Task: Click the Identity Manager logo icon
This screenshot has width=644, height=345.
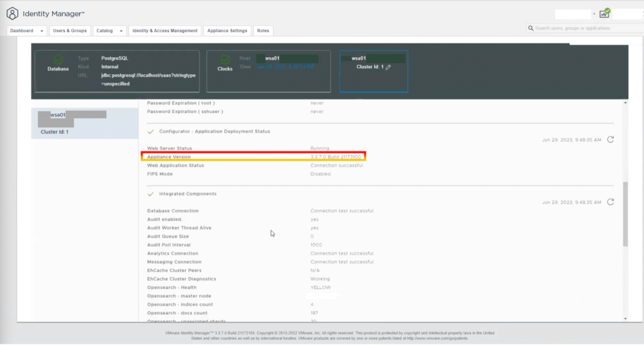Action: [x=12, y=13]
